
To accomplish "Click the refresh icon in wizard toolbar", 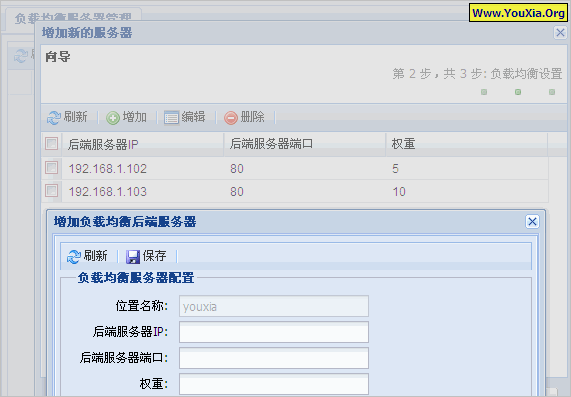I will [54, 118].
